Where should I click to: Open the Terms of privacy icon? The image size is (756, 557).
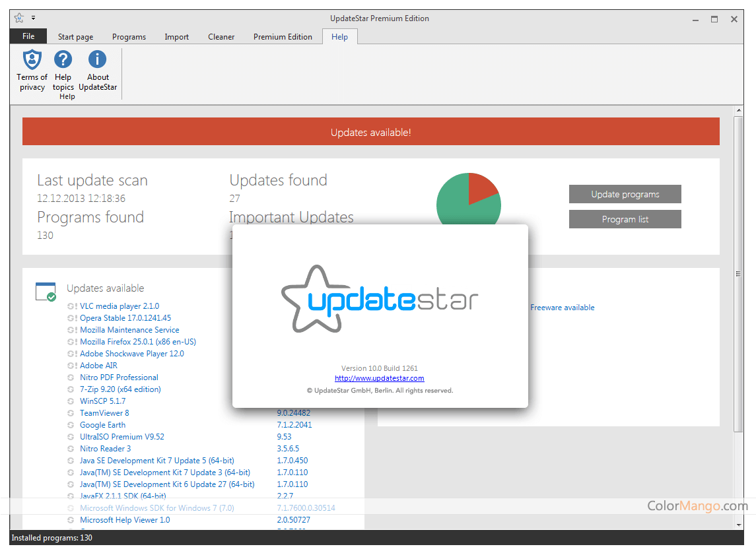[32, 60]
